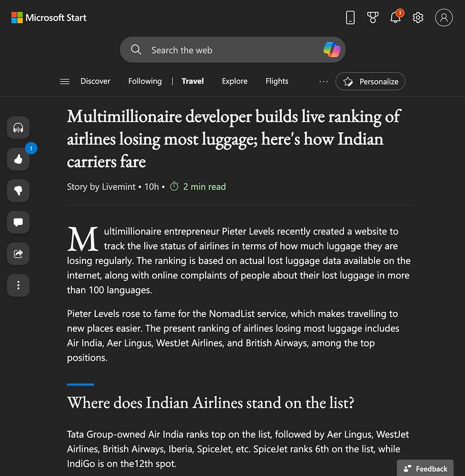This screenshot has height=476, width=465.
Task: Open the mobile app phone icon
Action: [x=350, y=18]
